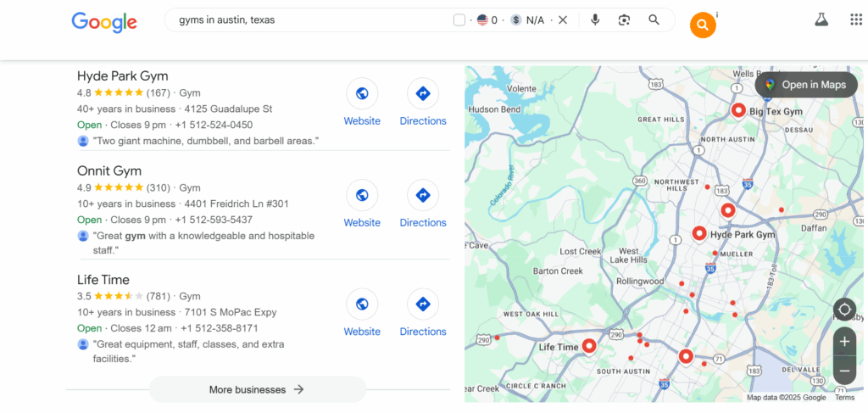Click review snippet about knowledgeable and hospitable staff
Screen dimensions: 868x413
tap(203, 243)
